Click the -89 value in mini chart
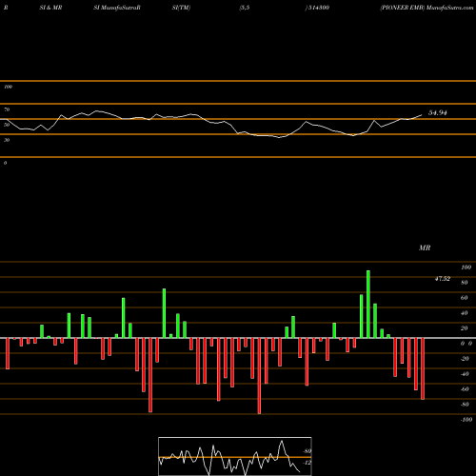This screenshot has height=476, width=476. (307, 451)
